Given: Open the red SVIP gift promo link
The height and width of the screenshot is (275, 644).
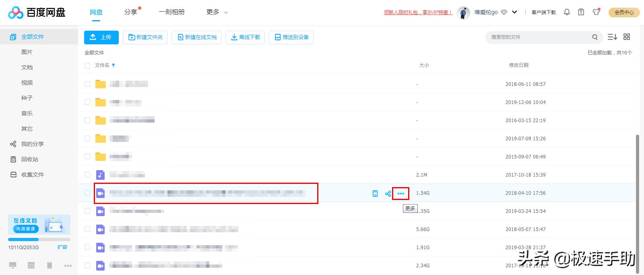Looking at the screenshot, I should pos(418,12).
